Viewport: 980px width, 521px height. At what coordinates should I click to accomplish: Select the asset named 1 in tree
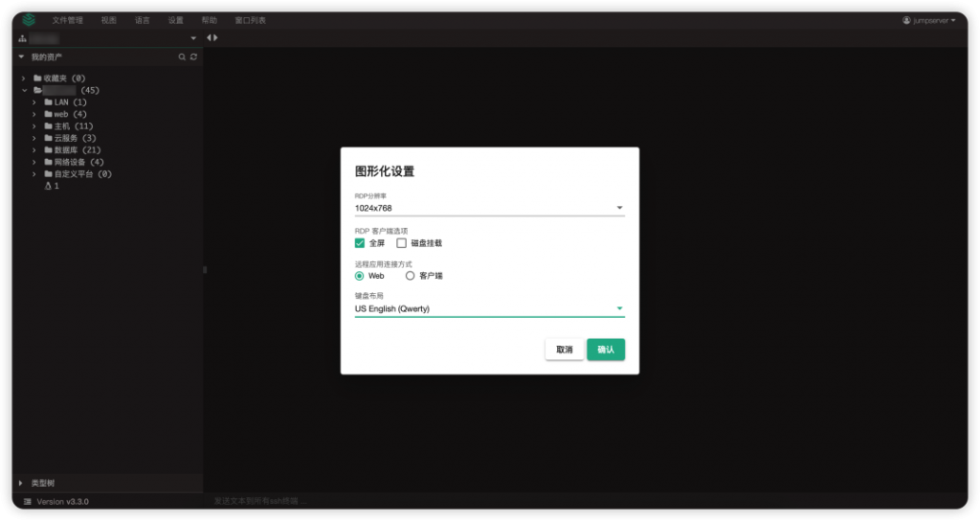pos(56,186)
